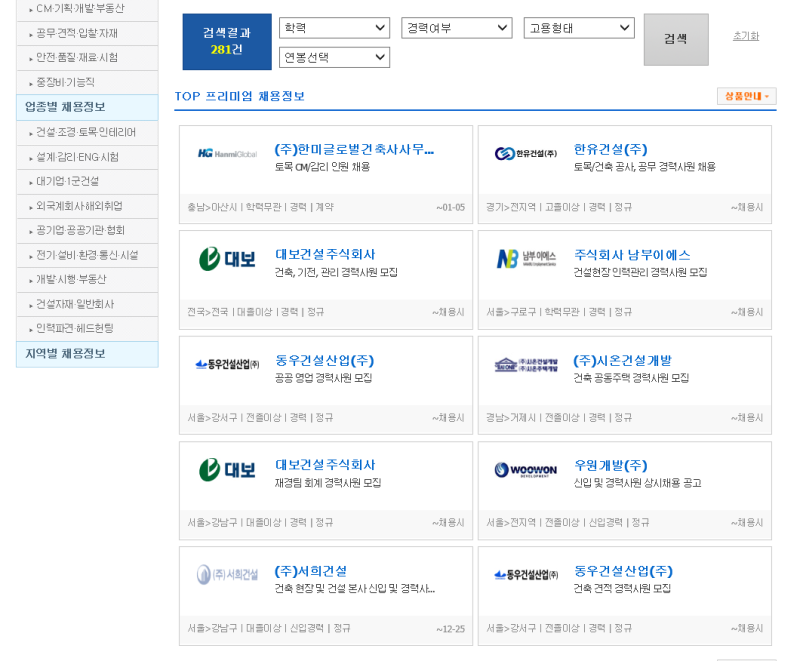The image size is (800, 661).
Task: Click 토목 CM/감리 인원 채용 description
Action: (x=322, y=167)
